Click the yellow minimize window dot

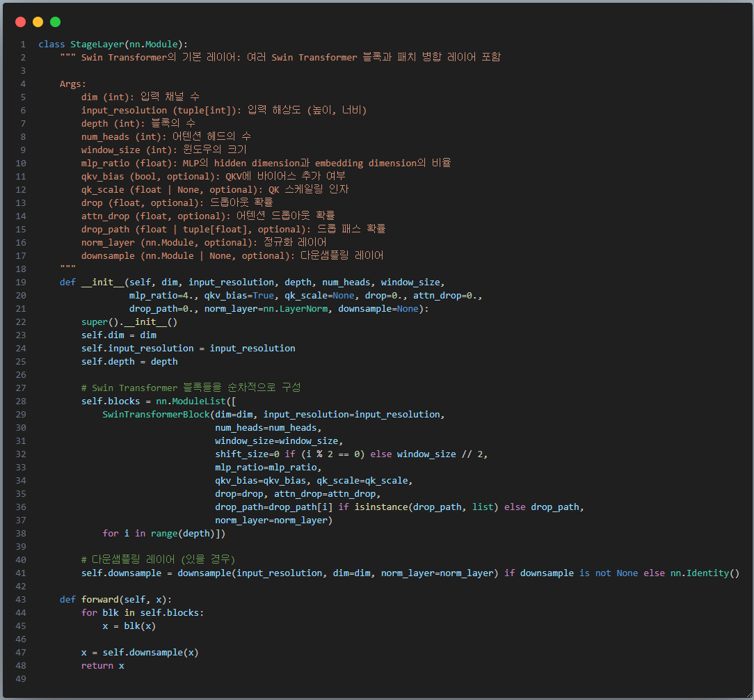point(38,22)
